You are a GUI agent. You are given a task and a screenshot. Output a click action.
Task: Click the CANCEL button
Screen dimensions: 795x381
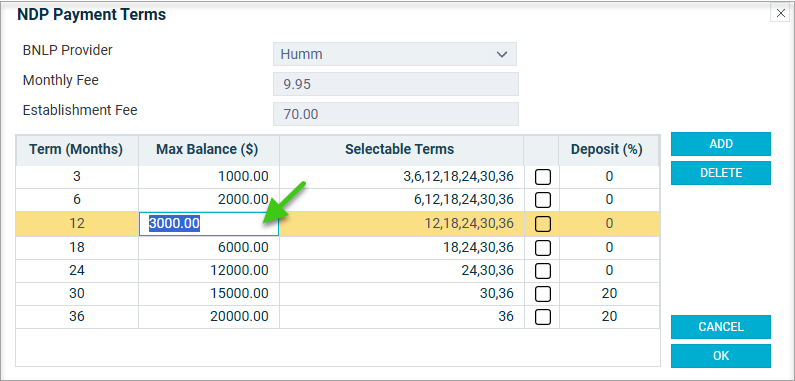(721, 327)
